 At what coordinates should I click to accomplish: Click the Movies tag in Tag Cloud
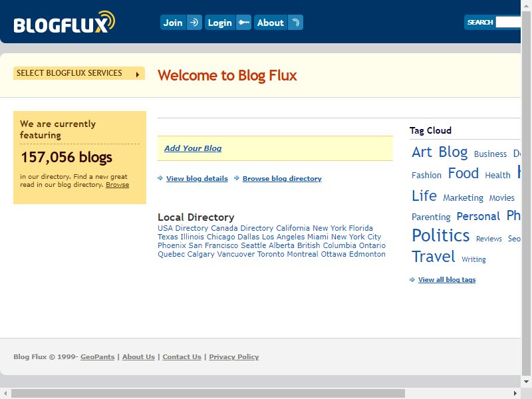click(x=502, y=198)
